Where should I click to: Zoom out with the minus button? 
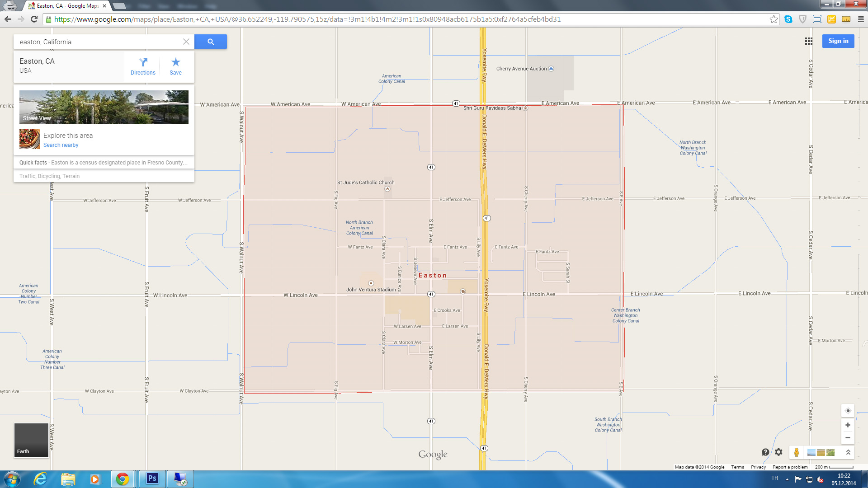(x=848, y=438)
